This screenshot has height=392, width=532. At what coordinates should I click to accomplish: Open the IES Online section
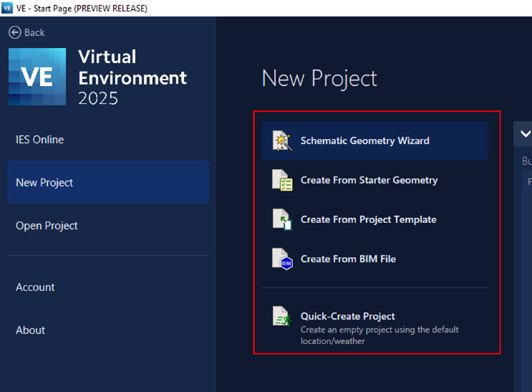[x=40, y=139]
